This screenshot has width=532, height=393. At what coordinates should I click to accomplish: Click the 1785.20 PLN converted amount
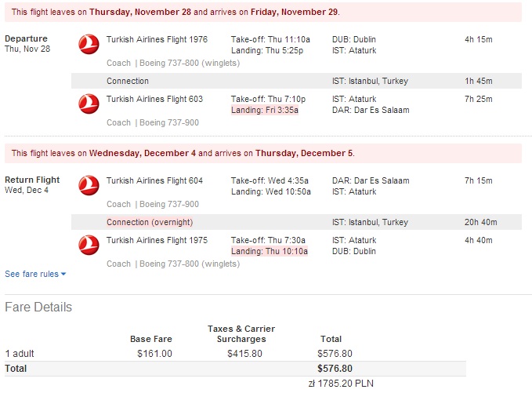click(x=341, y=384)
